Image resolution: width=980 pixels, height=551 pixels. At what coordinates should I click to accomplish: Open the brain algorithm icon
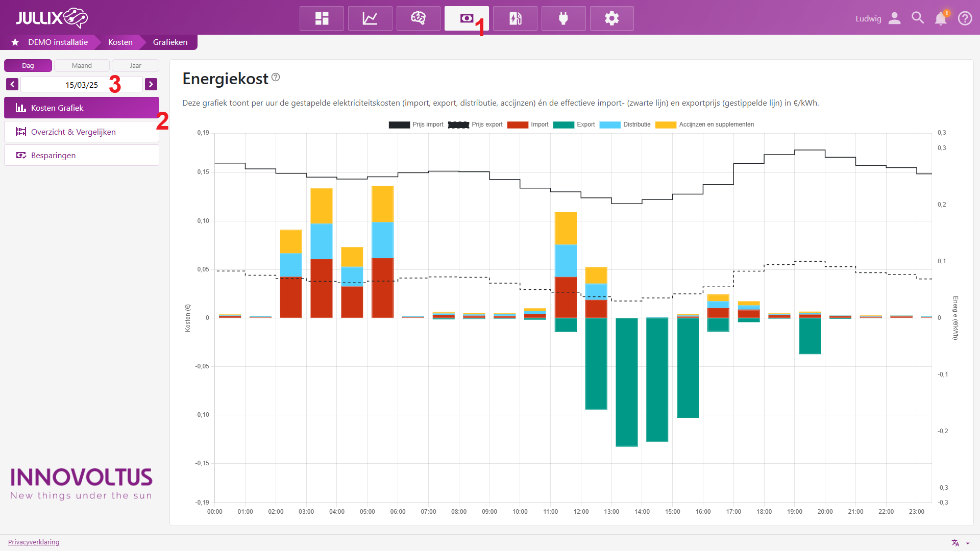[x=418, y=18]
